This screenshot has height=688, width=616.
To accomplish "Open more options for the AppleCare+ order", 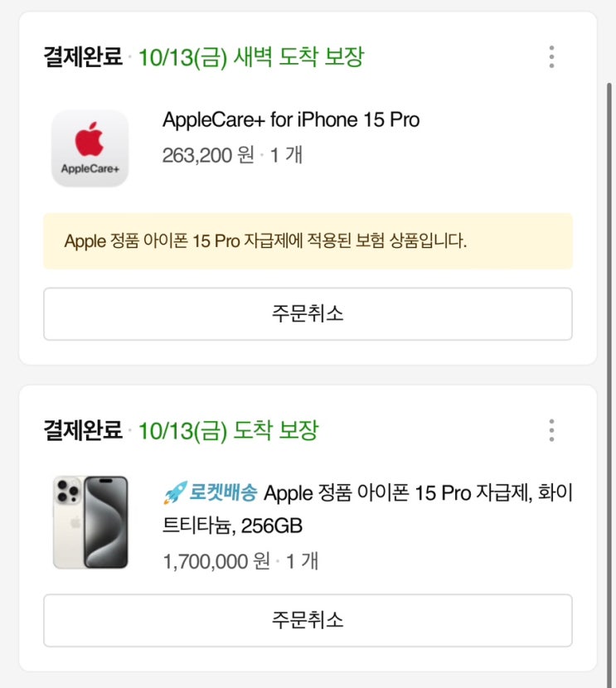I will (x=551, y=57).
